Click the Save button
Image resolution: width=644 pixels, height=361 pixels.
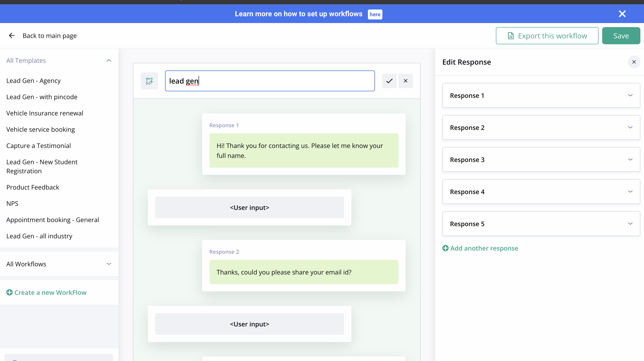pyautogui.click(x=621, y=36)
